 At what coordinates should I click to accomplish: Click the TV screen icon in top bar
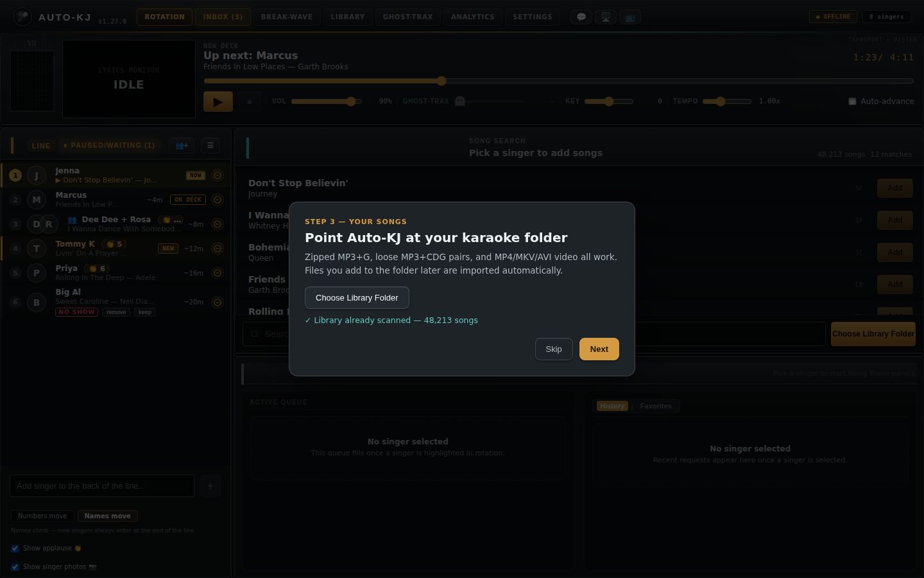(630, 17)
